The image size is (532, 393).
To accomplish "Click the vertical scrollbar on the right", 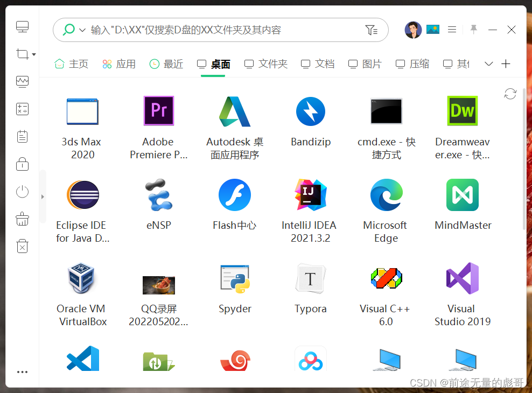I will [524, 159].
